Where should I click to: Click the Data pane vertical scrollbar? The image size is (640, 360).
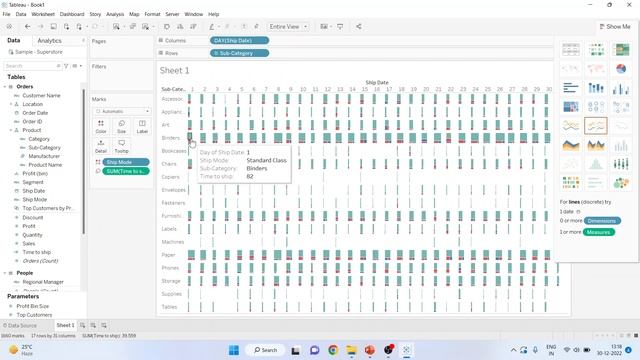coord(84,161)
